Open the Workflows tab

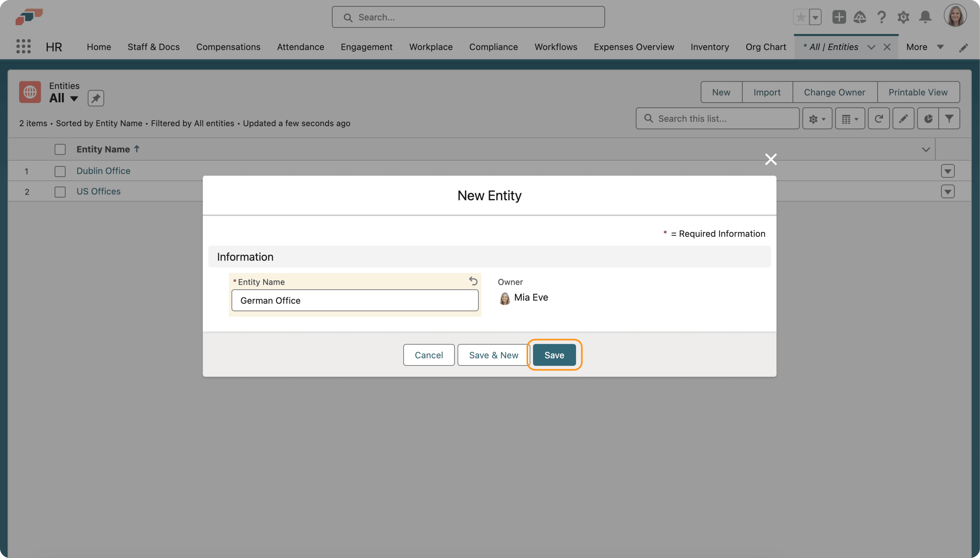pyautogui.click(x=556, y=47)
